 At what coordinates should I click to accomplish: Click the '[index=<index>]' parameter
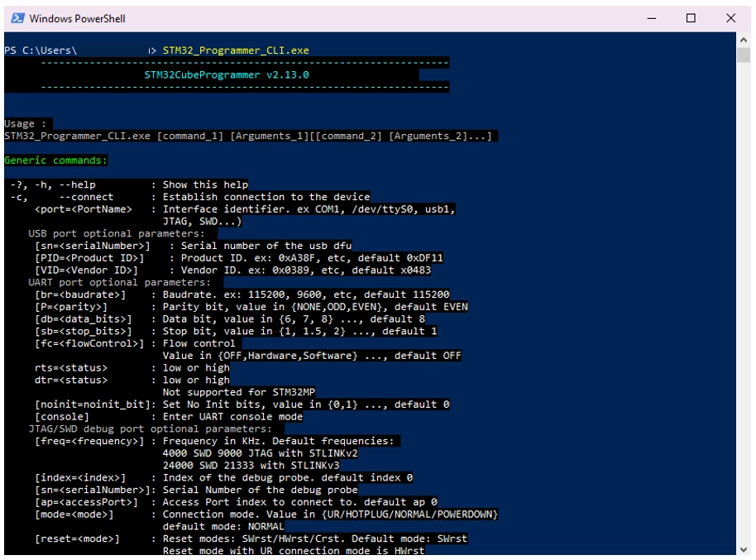coord(80,477)
